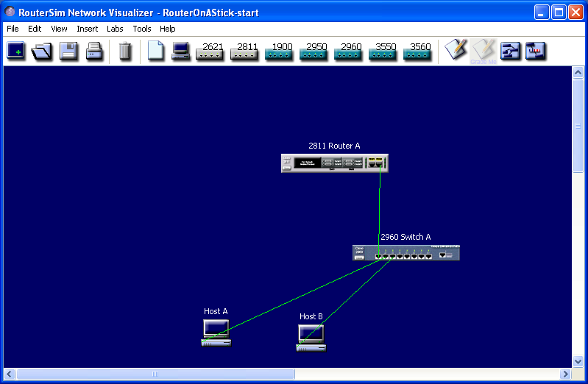Open the Tools menu

(x=142, y=29)
